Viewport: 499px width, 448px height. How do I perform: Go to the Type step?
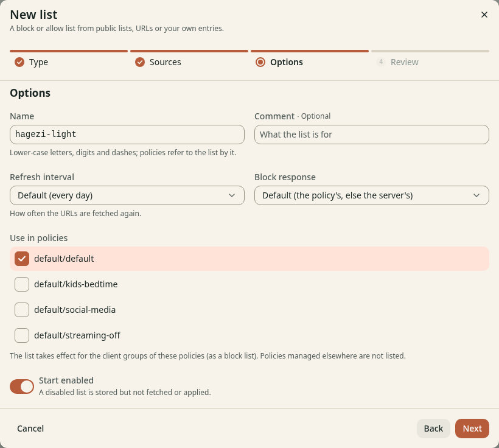pos(38,62)
